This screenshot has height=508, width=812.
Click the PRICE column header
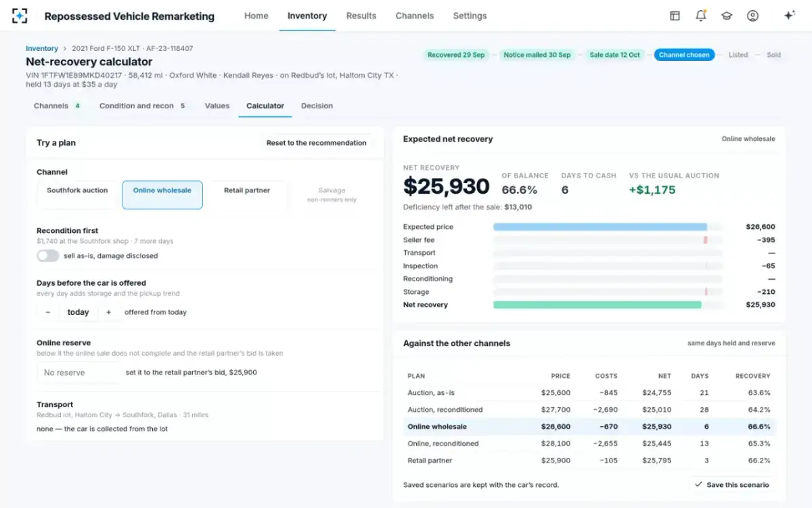coord(560,376)
